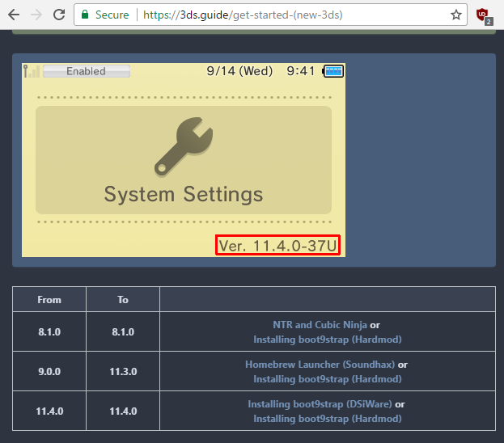Open Installing boot9strap (Hardmod) in 11.4.0 row
The height and width of the screenshot is (443, 504).
click(327, 419)
